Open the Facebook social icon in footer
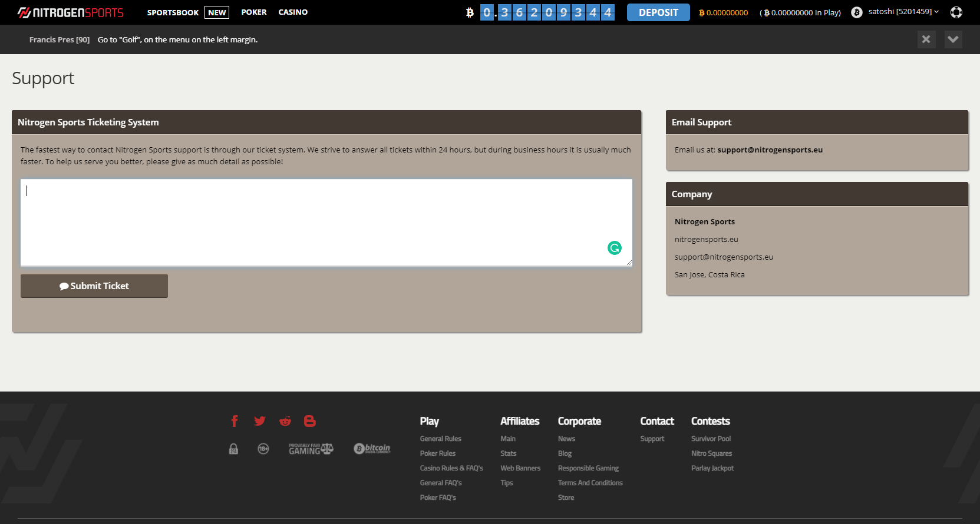Screen dimensions: 980x524 235,421
